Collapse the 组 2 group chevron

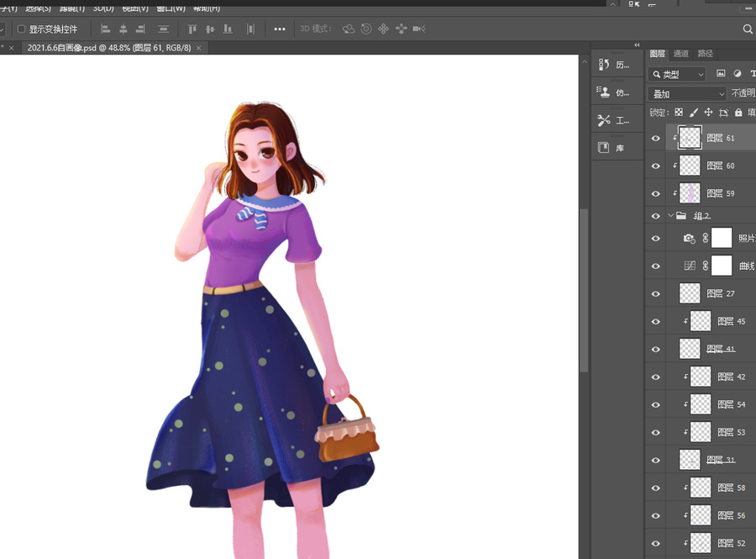(x=670, y=215)
